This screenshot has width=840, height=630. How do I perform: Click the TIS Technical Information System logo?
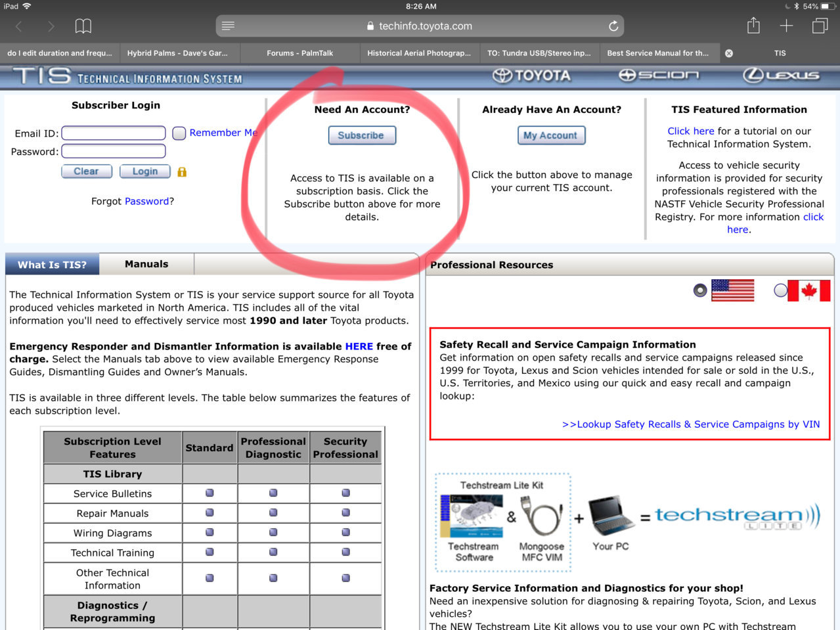click(127, 76)
